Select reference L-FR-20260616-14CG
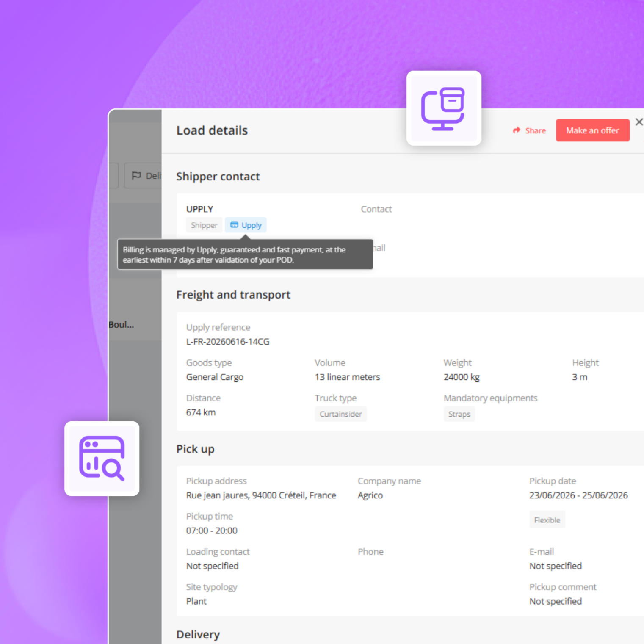 pos(228,342)
